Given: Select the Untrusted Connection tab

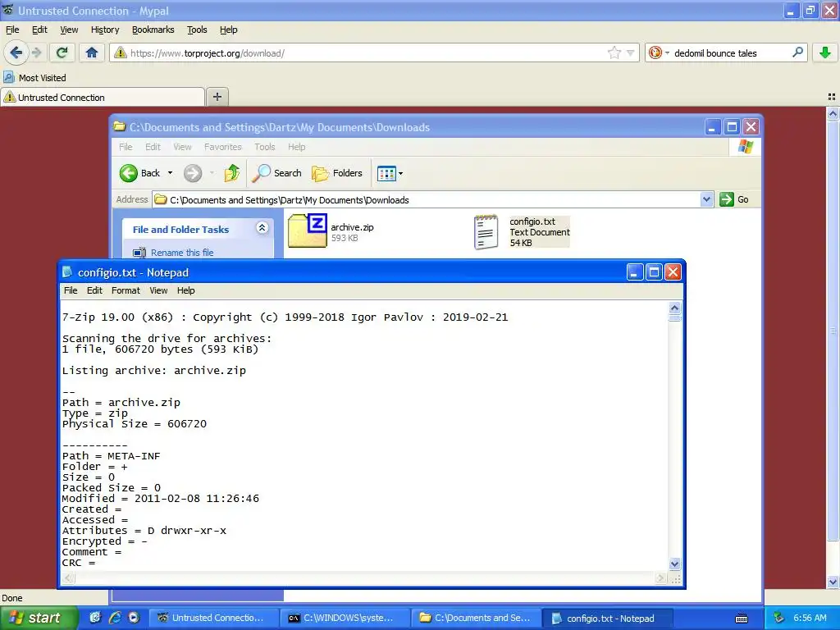Looking at the screenshot, I should [x=103, y=98].
